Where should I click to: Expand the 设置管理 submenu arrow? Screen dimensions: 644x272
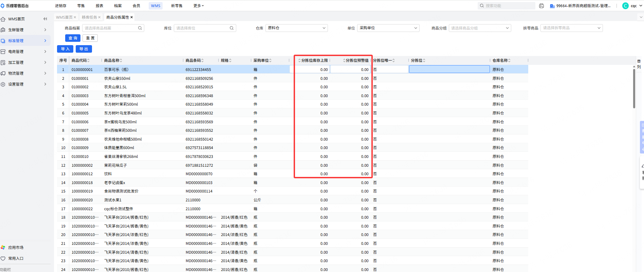[x=45, y=84]
